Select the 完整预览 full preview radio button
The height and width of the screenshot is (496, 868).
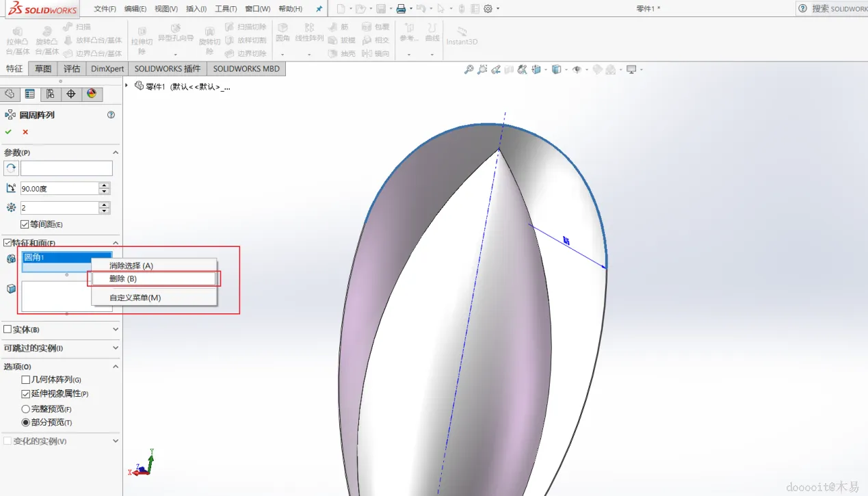pos(25,408)
